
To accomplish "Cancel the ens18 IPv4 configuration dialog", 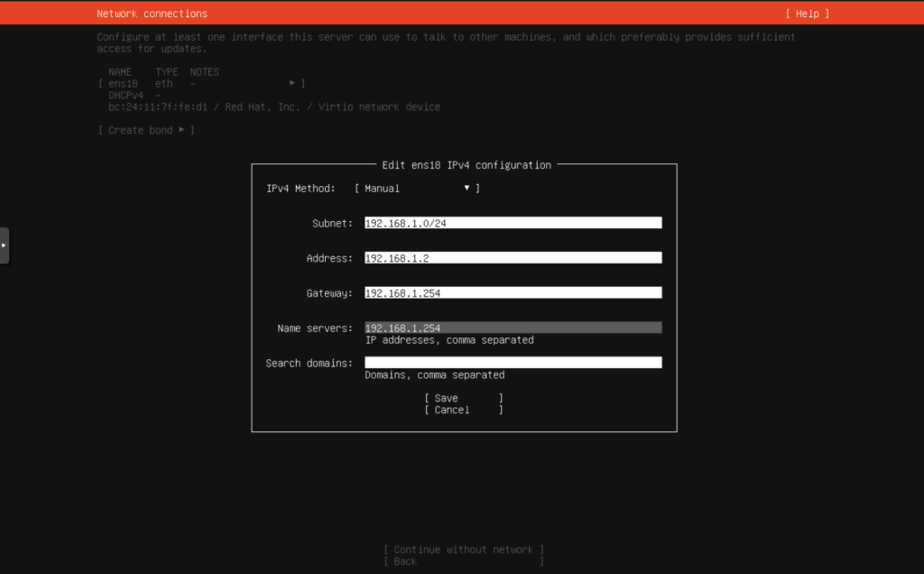I will [x=463, y=410].
